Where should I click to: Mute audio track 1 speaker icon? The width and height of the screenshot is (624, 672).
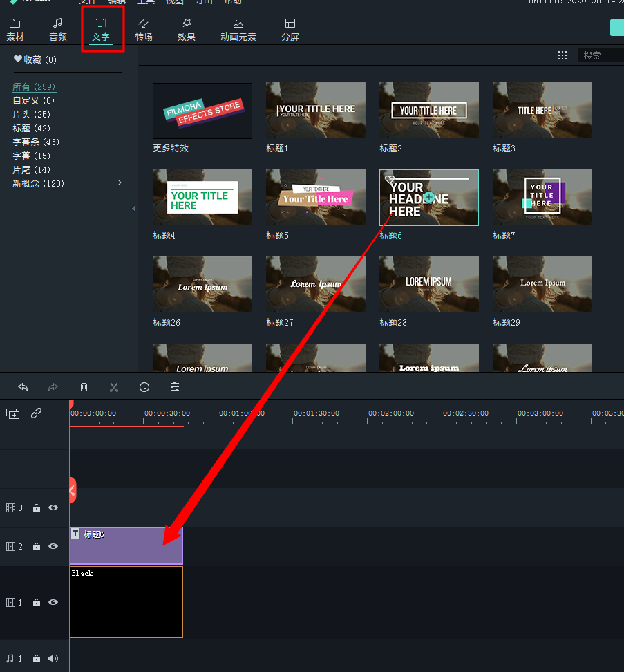pos(53,659)
